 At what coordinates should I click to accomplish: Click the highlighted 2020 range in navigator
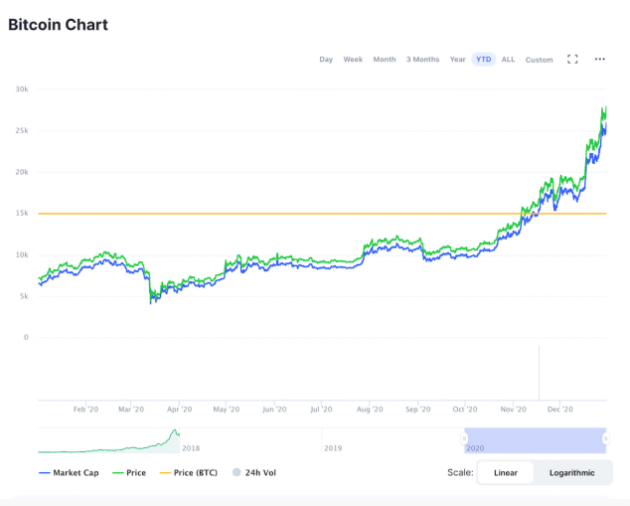pyautogui.click(x=535, y=440)
